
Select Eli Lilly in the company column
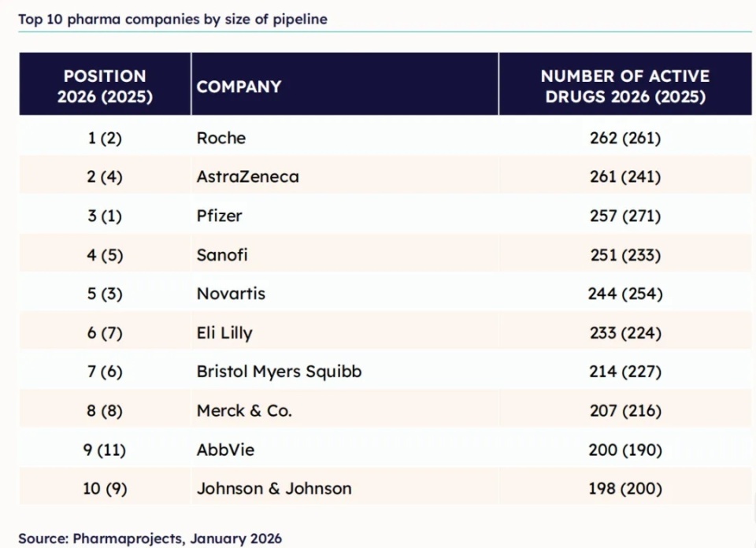[x=224, y=333]
